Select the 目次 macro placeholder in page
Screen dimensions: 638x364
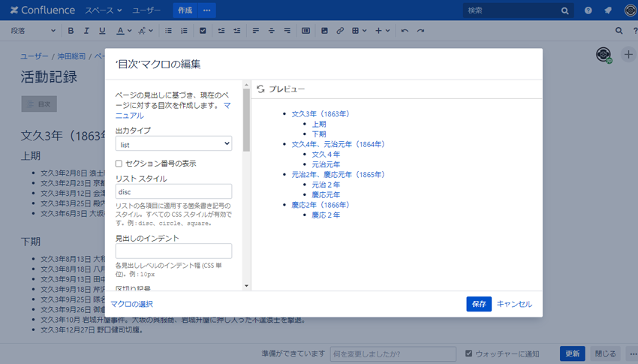[39, 104]
